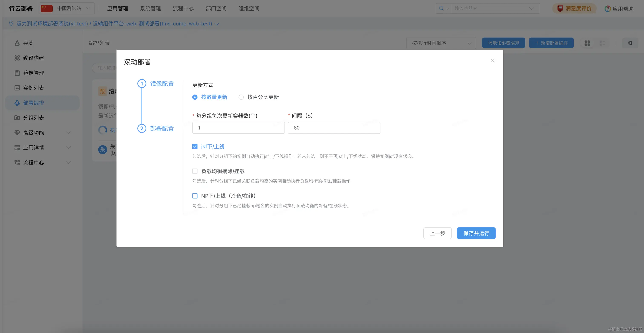Open 按执行时间倒序 sort dropdown
The image size is (644, 333).
441,43
